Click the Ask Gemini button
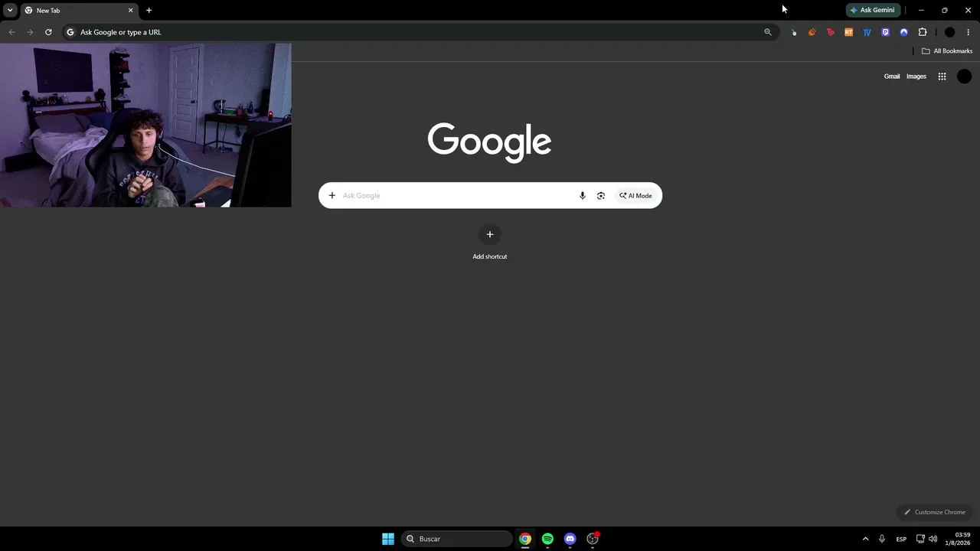Screen dimensions: 980x551 (x=872, y=11)
